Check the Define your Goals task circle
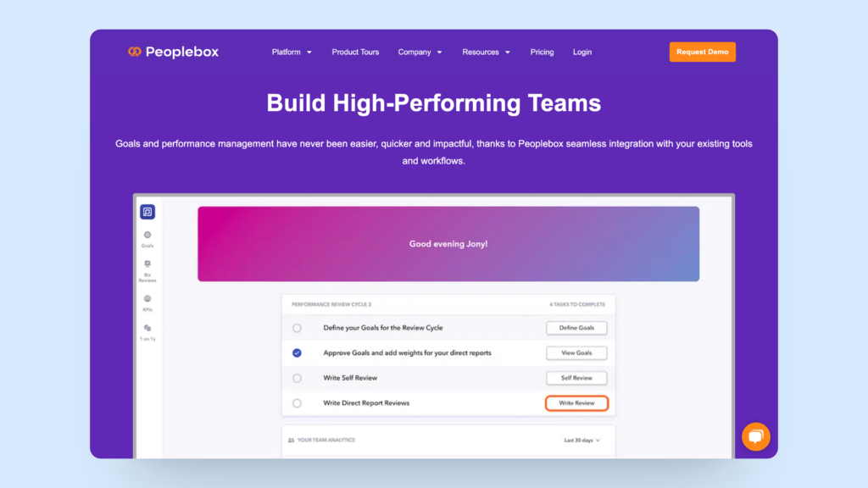The image size is (868, 488). click(298, 328)
